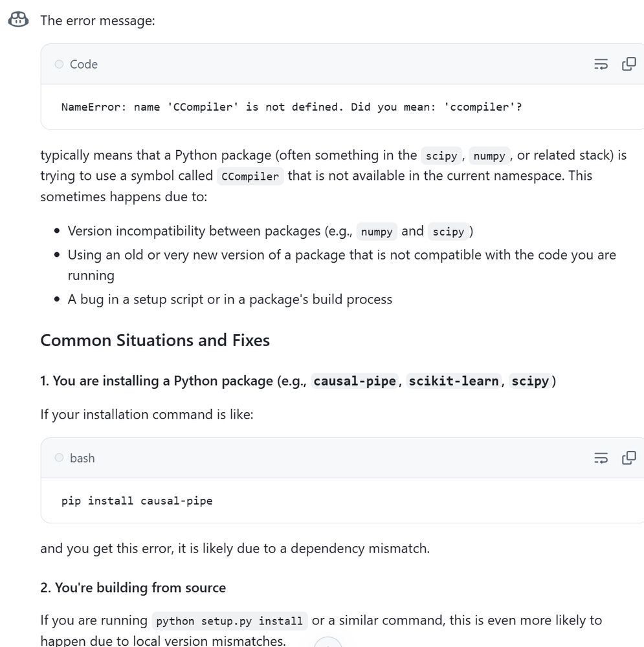Click the NameError message text line
This screenshot has height=647, width=644.
pos(291,107)
